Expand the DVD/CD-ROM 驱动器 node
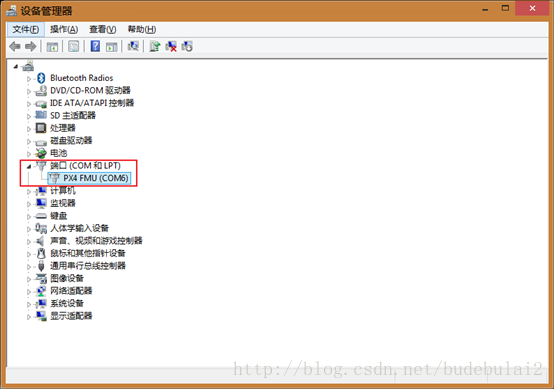Screen dimensions: 554x389 coord(29,91)
